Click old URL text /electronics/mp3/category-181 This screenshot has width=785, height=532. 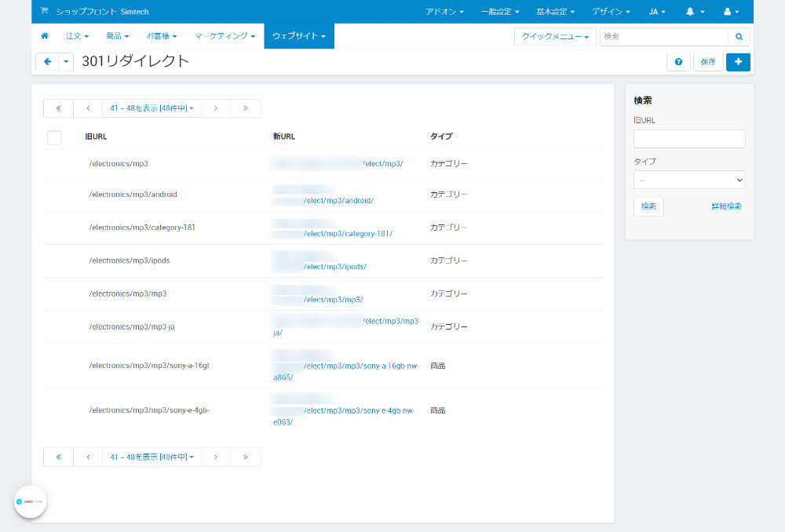(142, 228)
